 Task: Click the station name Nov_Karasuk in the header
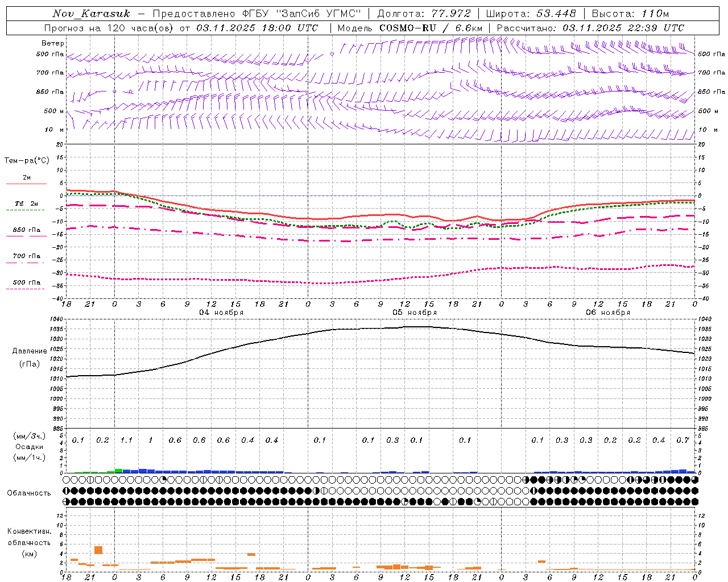click(91, 14)
